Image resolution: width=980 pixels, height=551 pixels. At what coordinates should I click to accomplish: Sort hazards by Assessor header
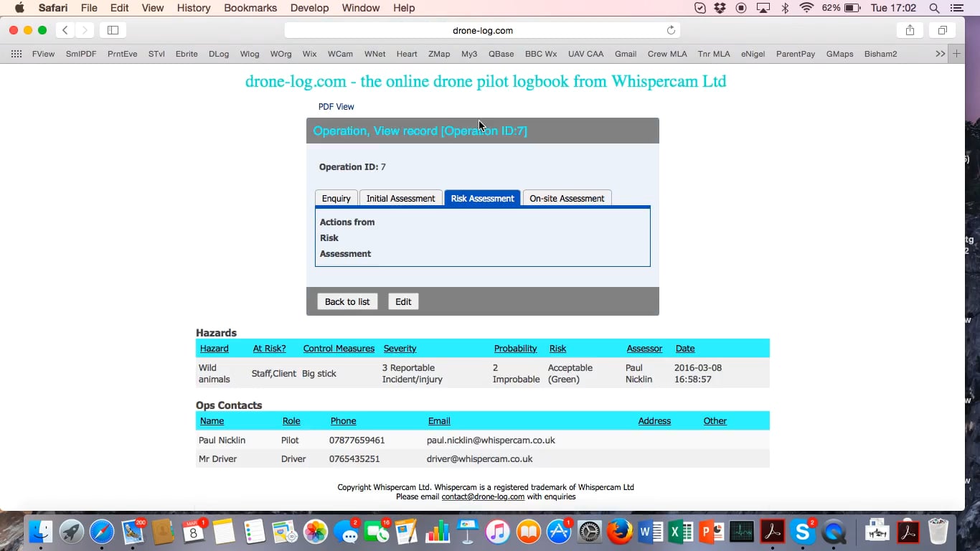(x=644, y=349)
